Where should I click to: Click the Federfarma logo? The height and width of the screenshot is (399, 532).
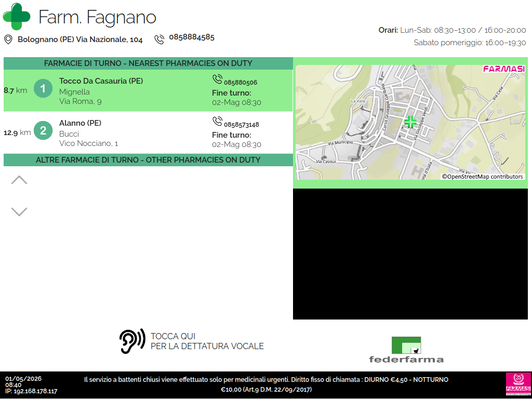point(406,350)
